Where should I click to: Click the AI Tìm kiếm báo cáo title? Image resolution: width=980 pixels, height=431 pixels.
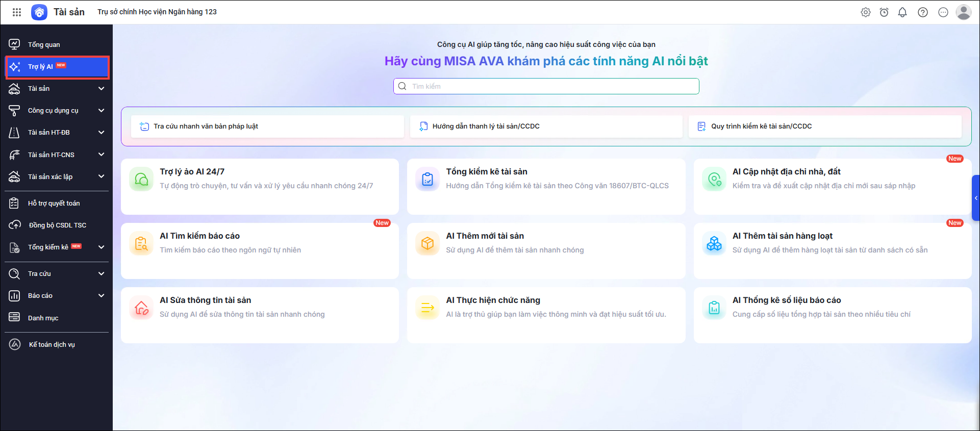(199, 236)
